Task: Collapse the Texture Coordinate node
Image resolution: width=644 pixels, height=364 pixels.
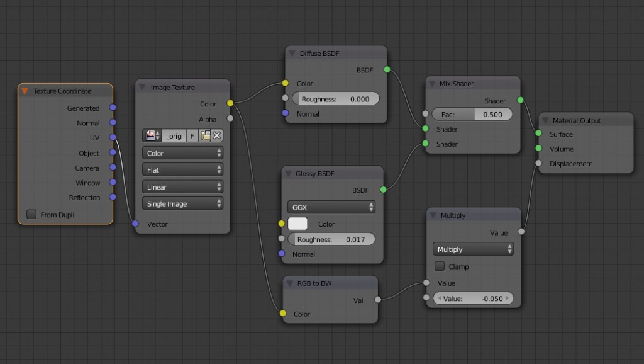Action: 25,91
